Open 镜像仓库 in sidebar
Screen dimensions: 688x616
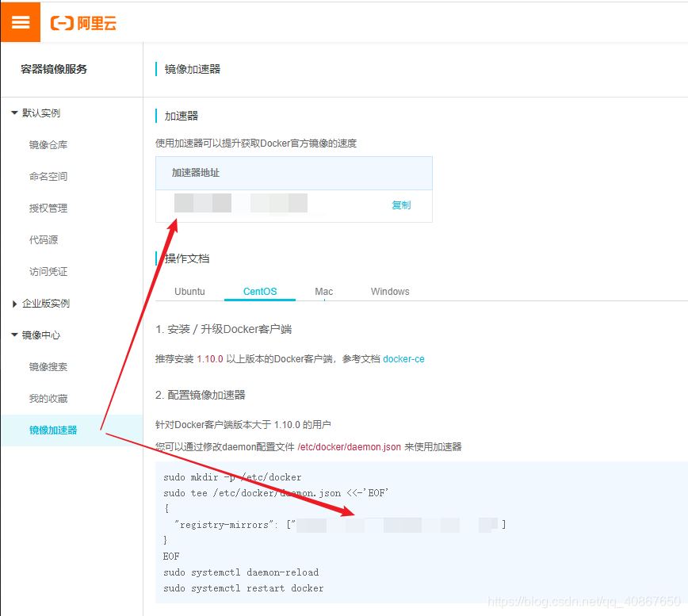(48, 145)
